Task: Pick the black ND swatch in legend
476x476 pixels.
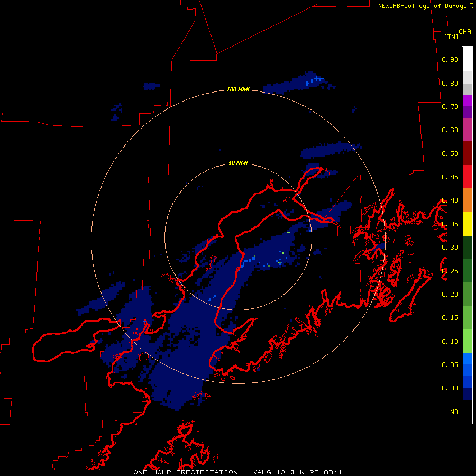Action: click(x=467, y=411)
